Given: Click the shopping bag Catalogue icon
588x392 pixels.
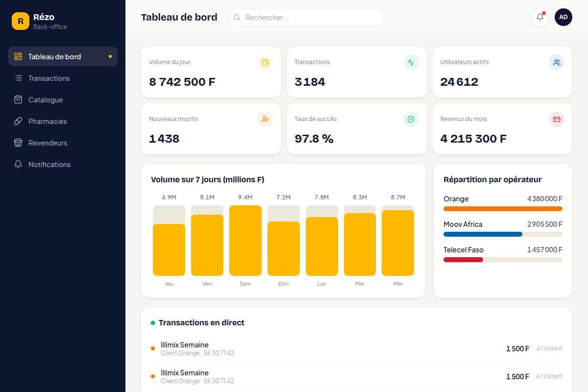Looking at the screenshot, I should [x=18, y=99].
